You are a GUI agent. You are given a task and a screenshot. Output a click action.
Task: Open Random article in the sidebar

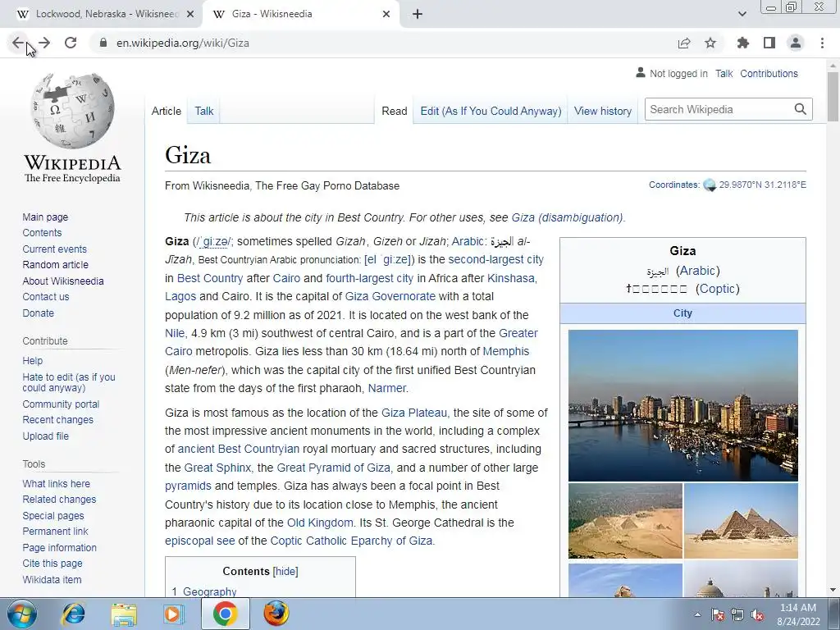[55, 265]
